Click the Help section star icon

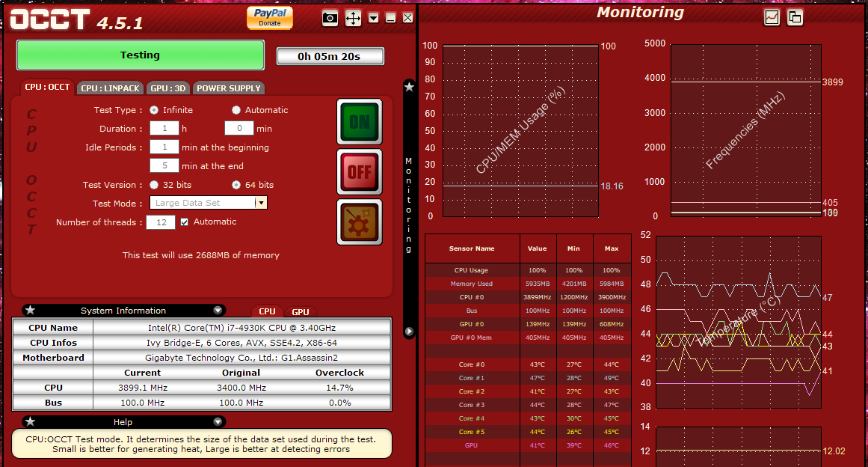click(x=31, y=422)
